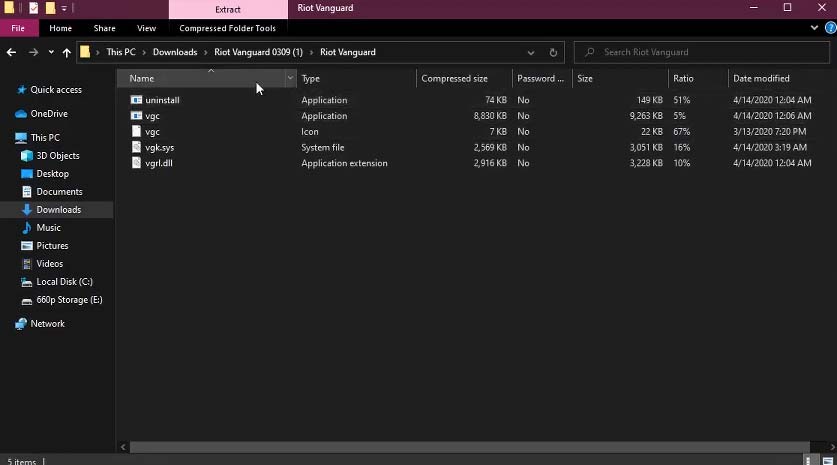Switch to the Large icons view

click(827, 461)
